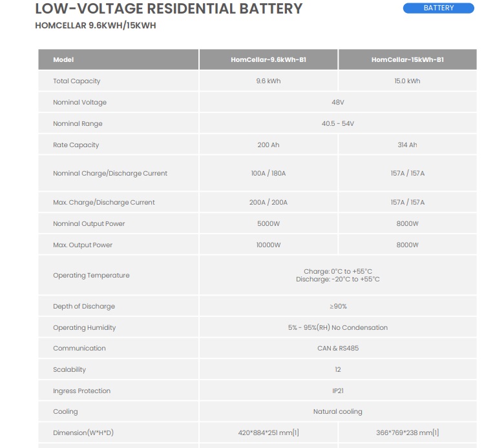Click the Nominal Charge/Discharge Current label
This screenshot has height=448, width=484.
110,173
